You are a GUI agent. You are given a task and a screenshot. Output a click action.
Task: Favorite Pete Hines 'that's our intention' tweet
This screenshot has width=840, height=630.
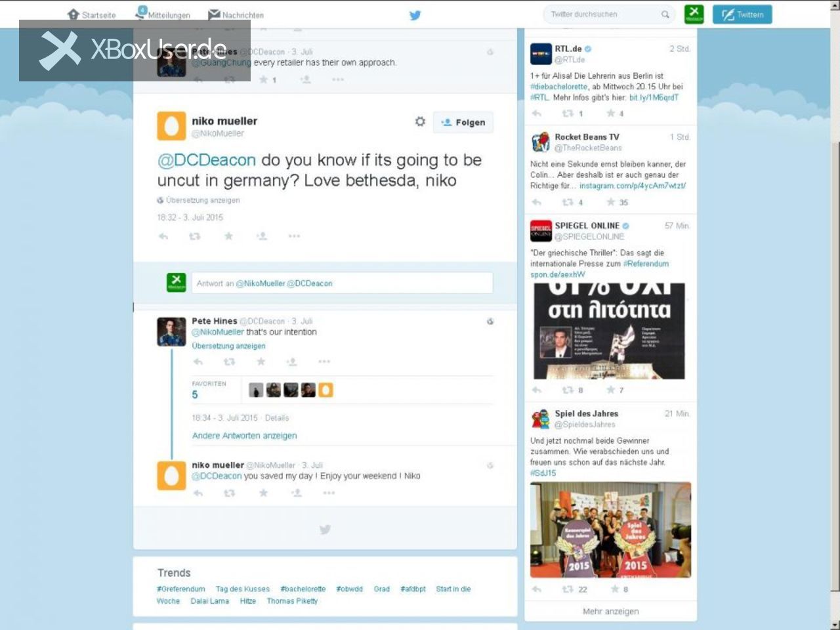point(261,362)
